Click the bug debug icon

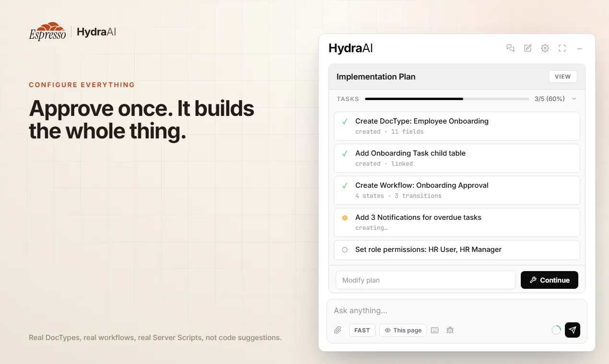[450, 330]
